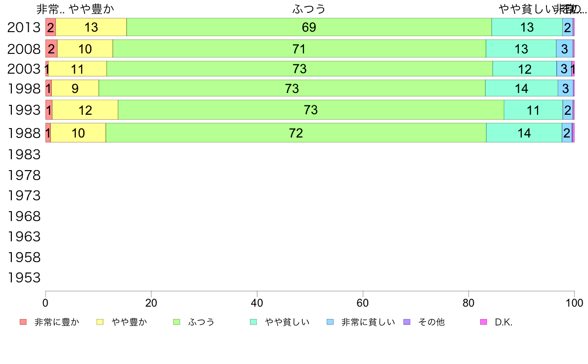The width and height of the screenshot is (588, 364).
Task: Select the 1993 teal segment labeled 11
Action: 533,110
